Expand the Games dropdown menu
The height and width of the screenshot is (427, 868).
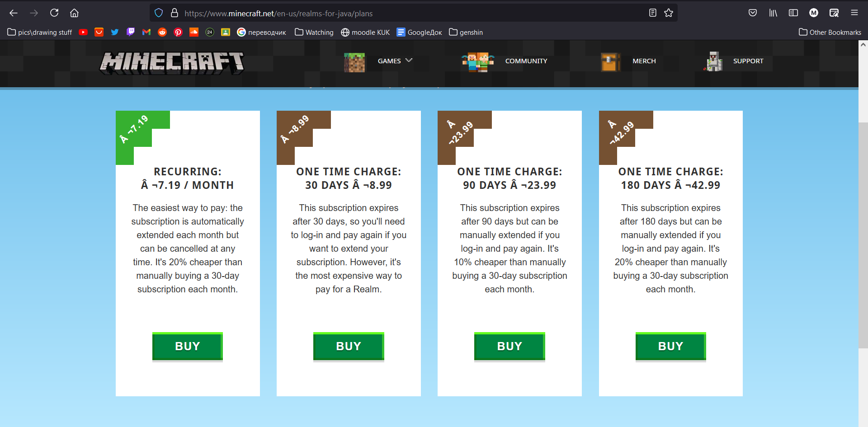(395, 61)
